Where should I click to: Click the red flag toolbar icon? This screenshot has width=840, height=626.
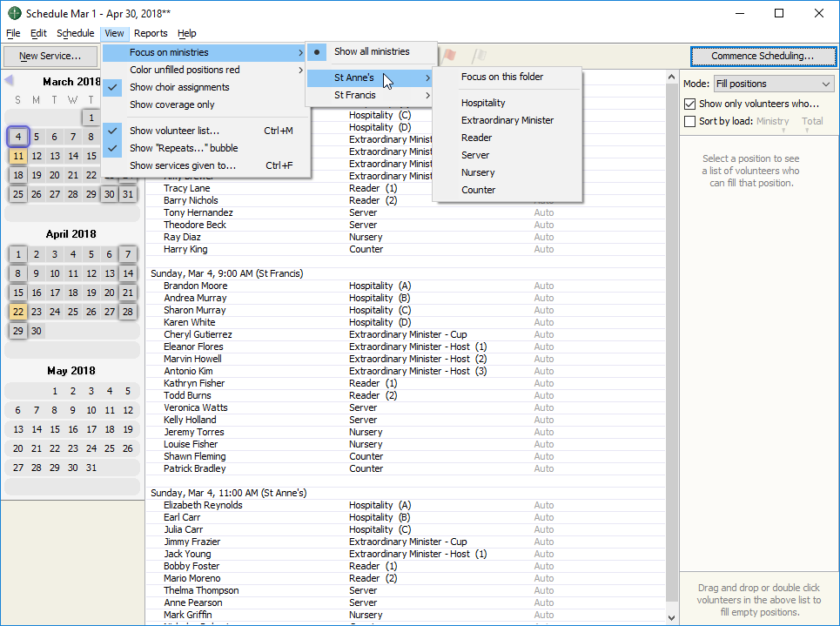[450, 56]
